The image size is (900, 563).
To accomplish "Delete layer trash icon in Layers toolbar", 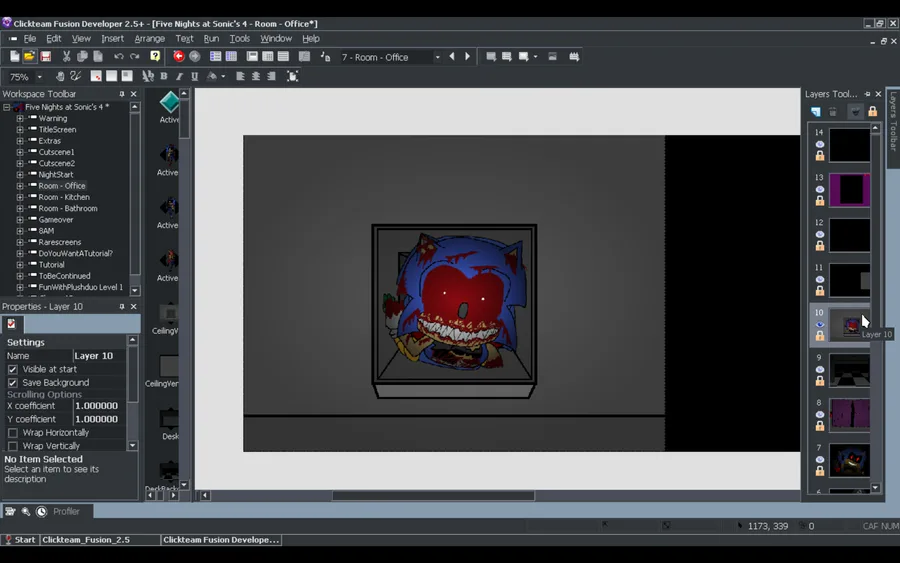I will click(x=833, y=111).
